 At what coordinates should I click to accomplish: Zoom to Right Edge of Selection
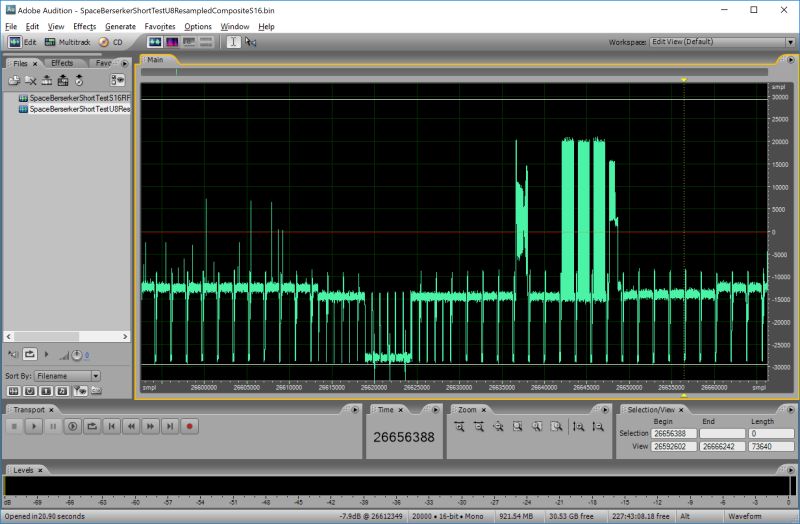[556, 427]
